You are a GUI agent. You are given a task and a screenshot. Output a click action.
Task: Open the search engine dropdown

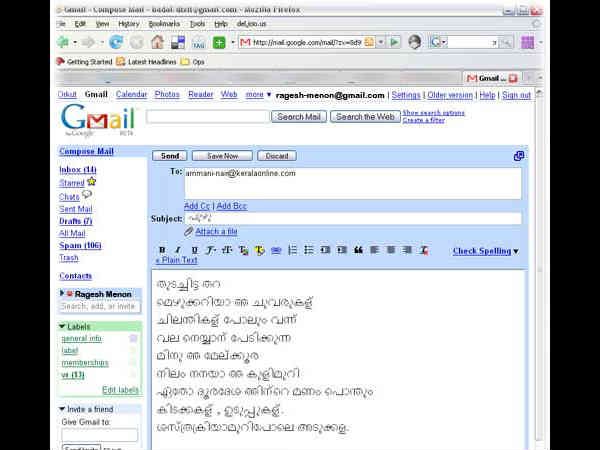(444, 42)
